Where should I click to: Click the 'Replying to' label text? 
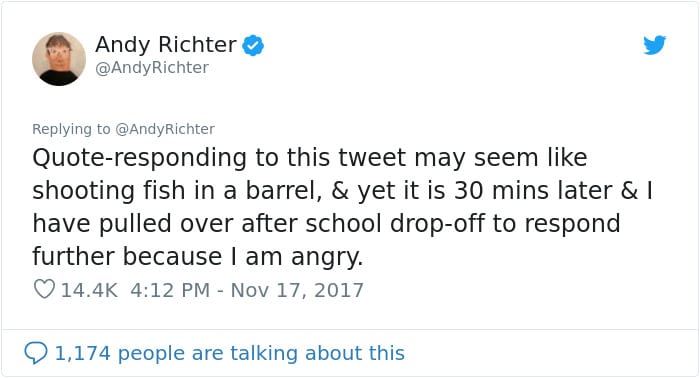[x=71, y=129]
